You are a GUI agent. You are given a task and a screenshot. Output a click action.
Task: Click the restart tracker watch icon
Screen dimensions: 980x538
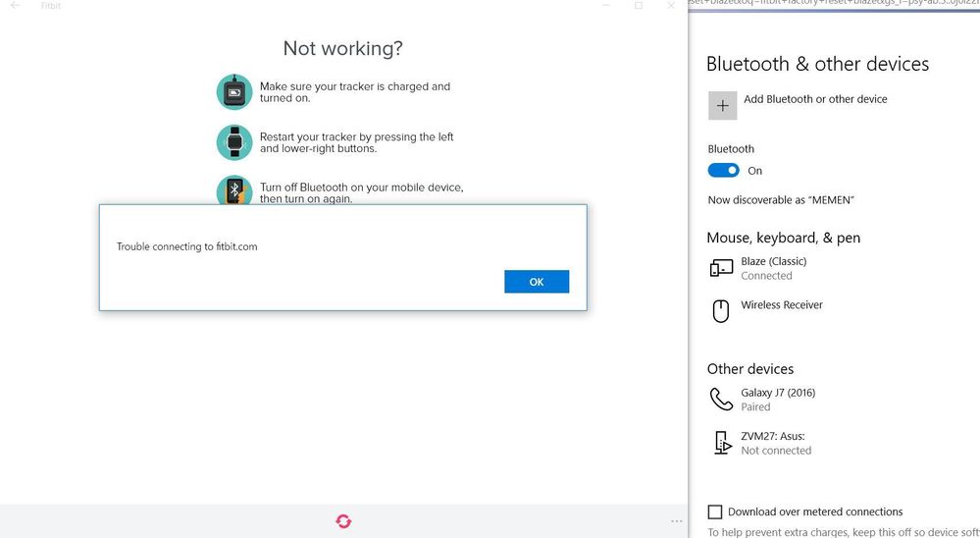click(x=234, y=142)
